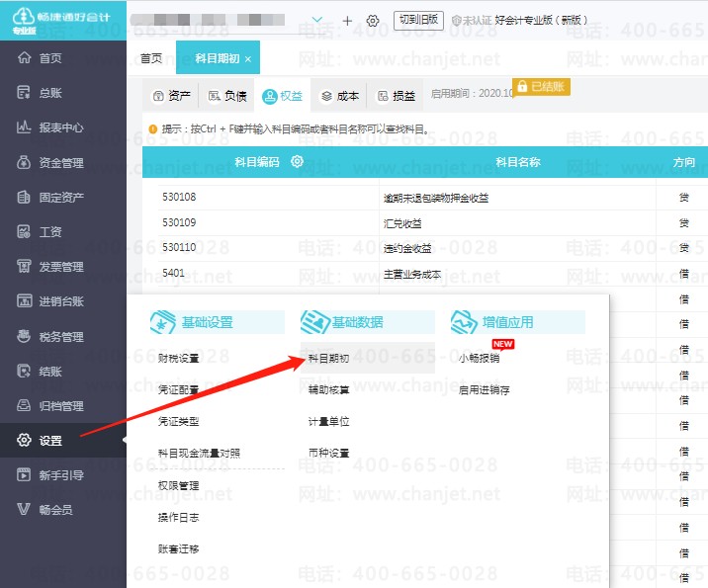Viewport: 708px width, 588px height.
Task: Open 报表中心 in the sidebar
Action: click(x=60, y=127)
